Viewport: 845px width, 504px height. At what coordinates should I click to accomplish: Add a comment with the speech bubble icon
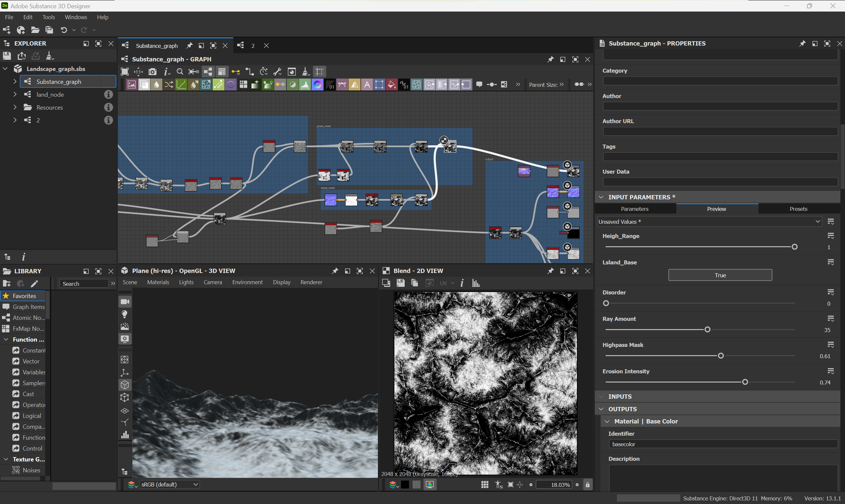[479, 84]
